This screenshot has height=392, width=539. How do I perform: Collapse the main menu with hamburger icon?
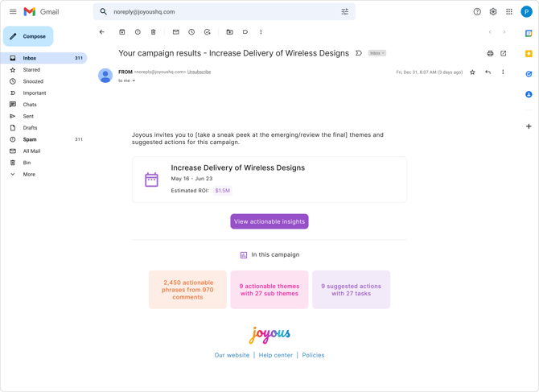pos(13,12)
